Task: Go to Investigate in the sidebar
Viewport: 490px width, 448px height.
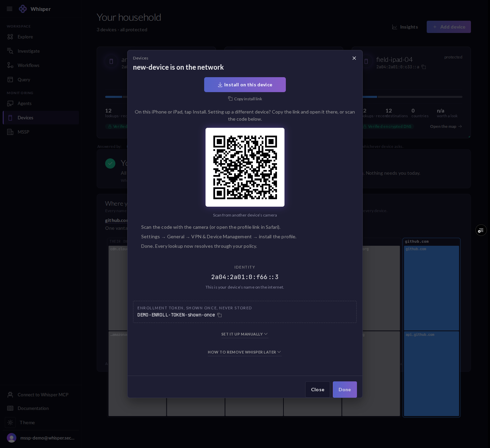Action: point(41,51)
